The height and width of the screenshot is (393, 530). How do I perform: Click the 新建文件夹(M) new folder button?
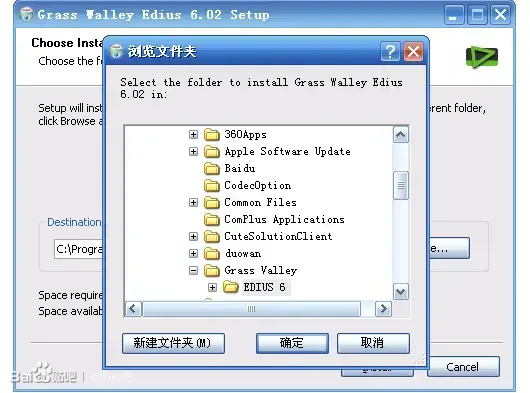coord(173,343)
